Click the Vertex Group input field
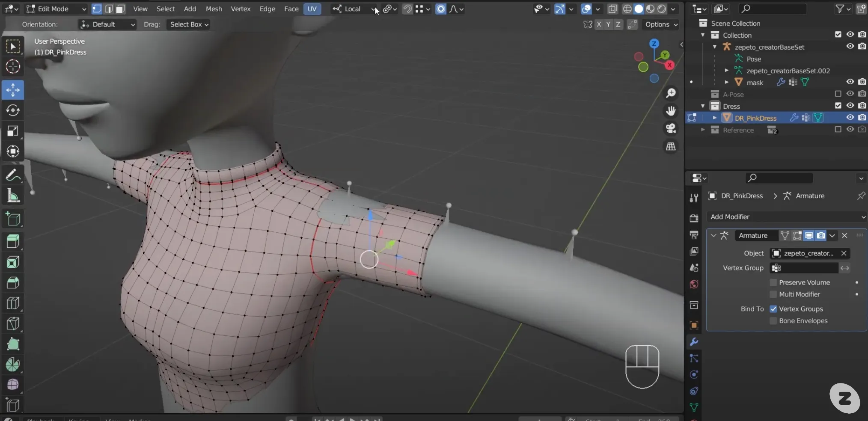Image resolution: width=868 pixels, height=421 pixels. click(804, 268)
